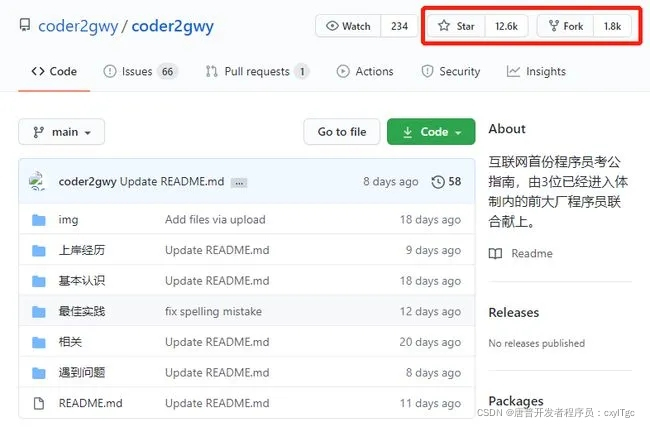Open the fix spelling mistake commit
The height and width of the screenshot is (427, 650).
(213, 311)
